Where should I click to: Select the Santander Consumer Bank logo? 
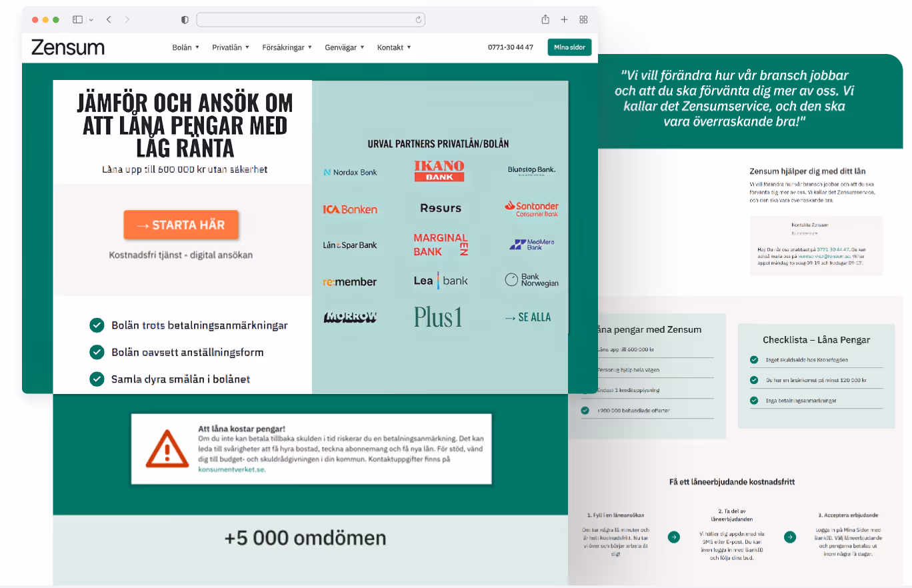531,209
